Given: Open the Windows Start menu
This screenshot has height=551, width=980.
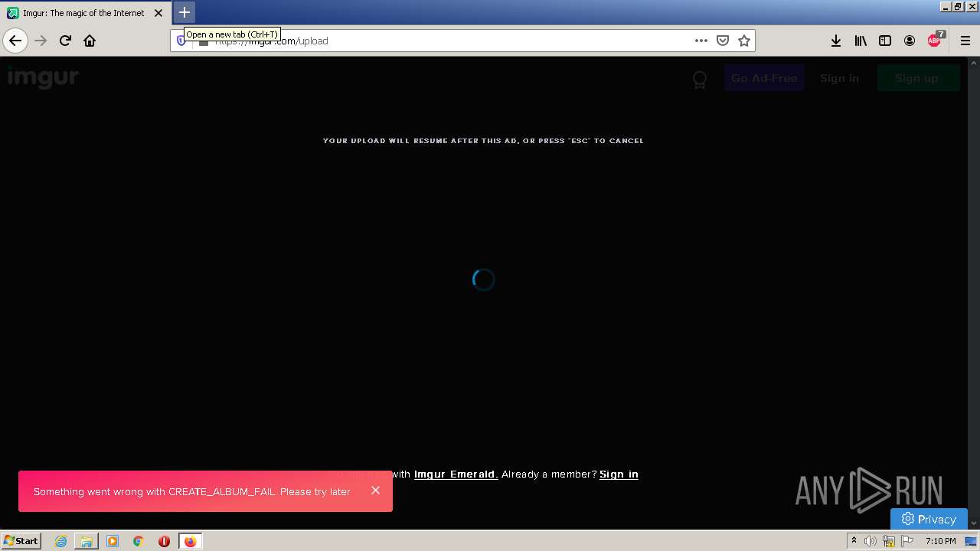Looking at the screenshot, I should 21,541.
